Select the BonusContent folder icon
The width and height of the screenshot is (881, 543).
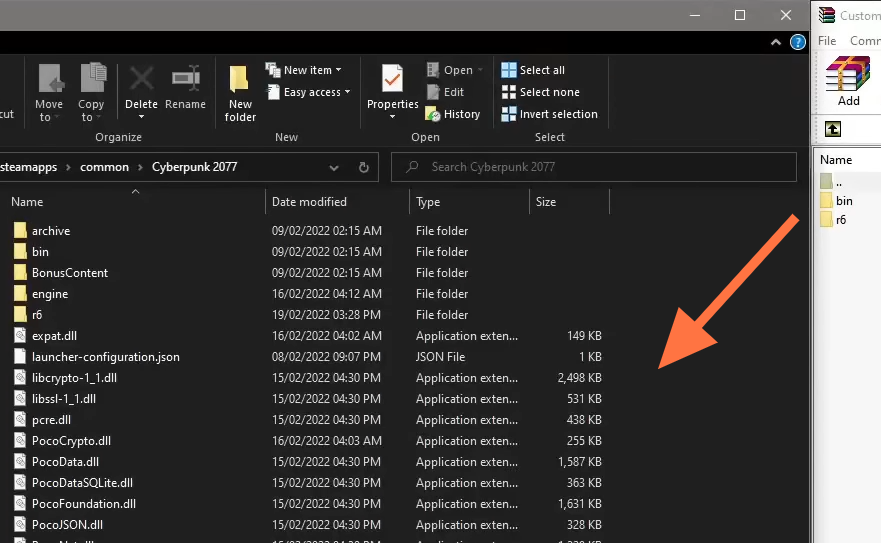pos(20,273)
